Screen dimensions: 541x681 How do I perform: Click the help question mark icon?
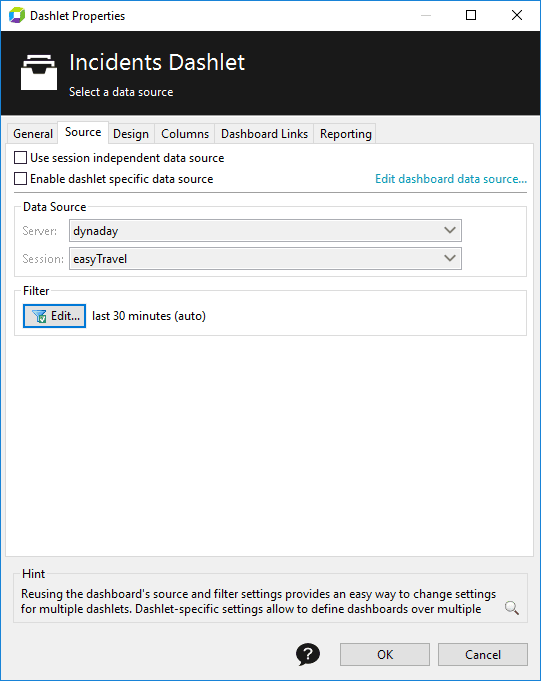click(308, 654)
